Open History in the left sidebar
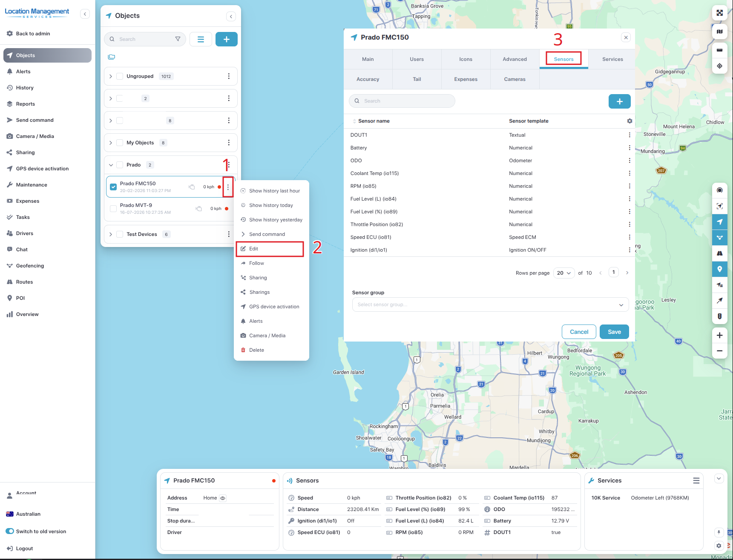 pyautogui.click(x=25, y=88)
